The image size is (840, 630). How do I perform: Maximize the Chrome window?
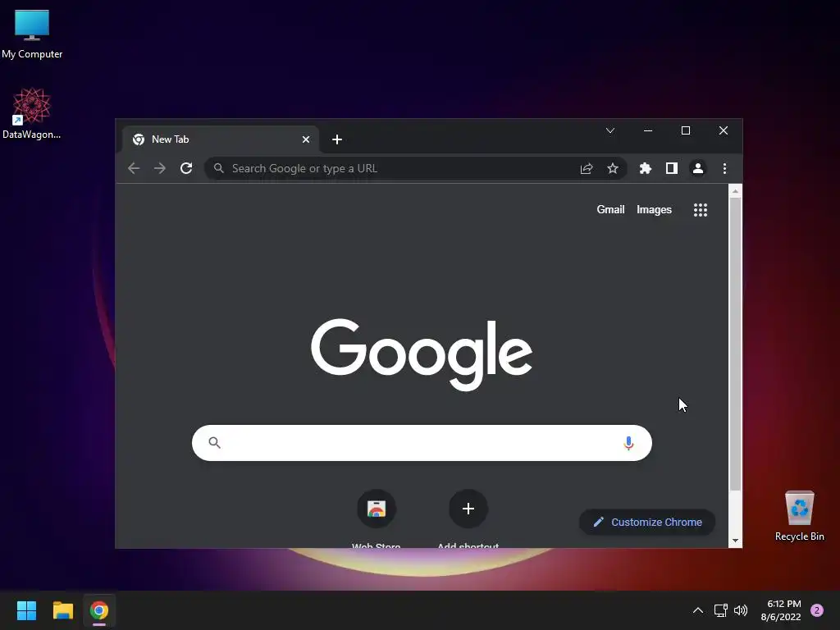[686, 130]
